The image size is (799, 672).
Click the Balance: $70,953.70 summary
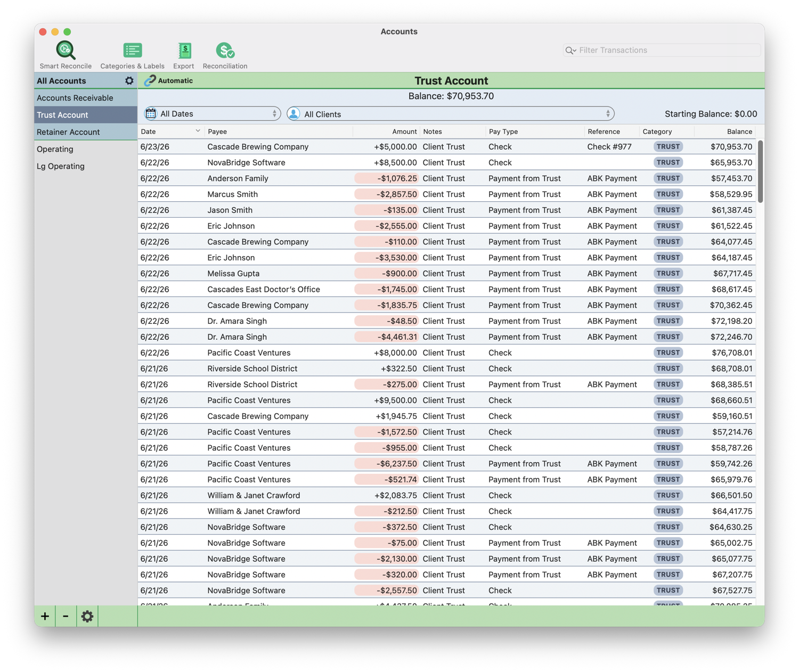pyautogui.click(x=451, y=96)
